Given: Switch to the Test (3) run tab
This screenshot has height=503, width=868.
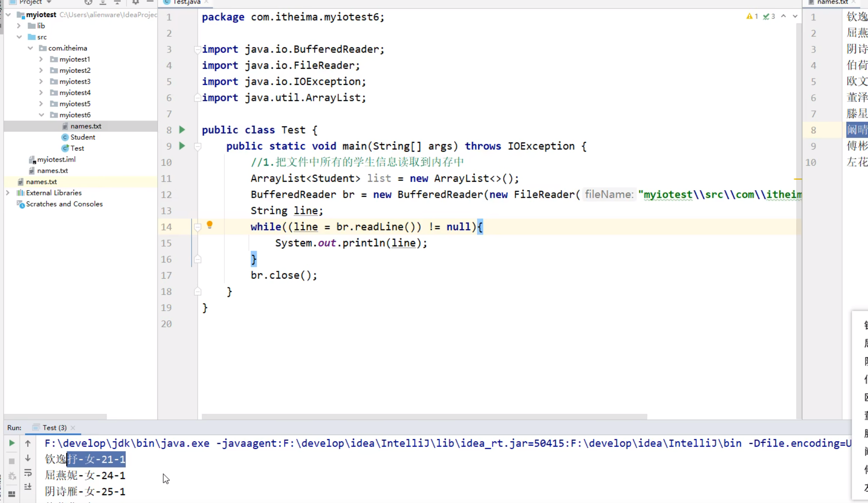Looking at the screenshot, I should pos(54,428).
